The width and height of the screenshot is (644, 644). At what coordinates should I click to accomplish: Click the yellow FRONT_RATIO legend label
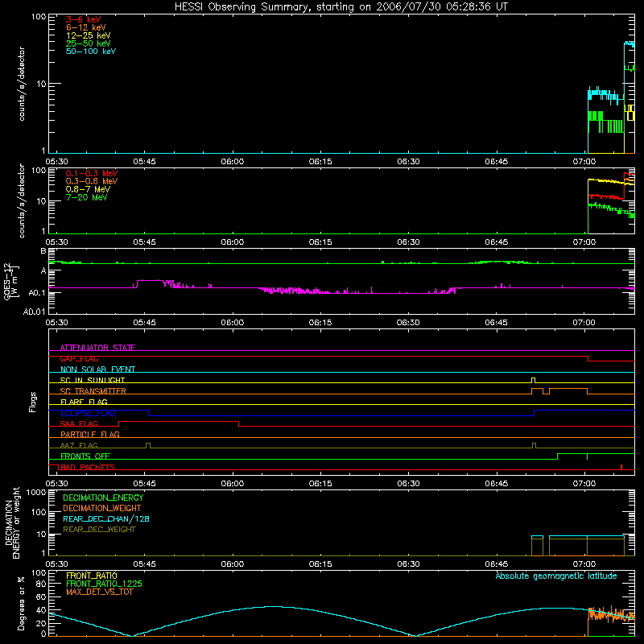pos(92,576)
